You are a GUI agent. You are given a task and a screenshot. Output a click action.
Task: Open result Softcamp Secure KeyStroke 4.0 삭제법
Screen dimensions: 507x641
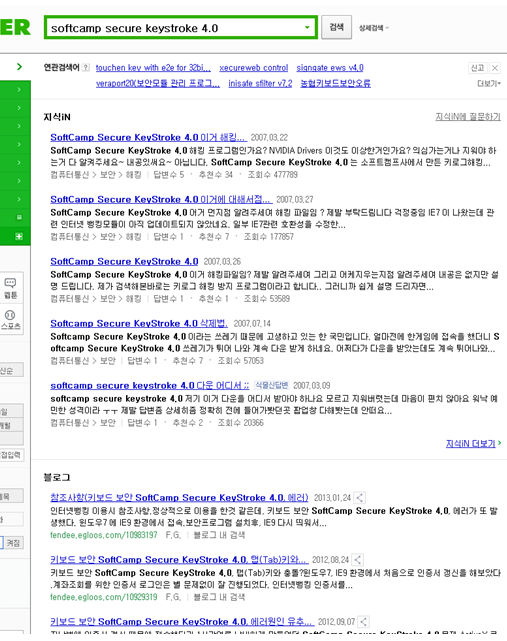pyautogui.click(x=139, y=323)
